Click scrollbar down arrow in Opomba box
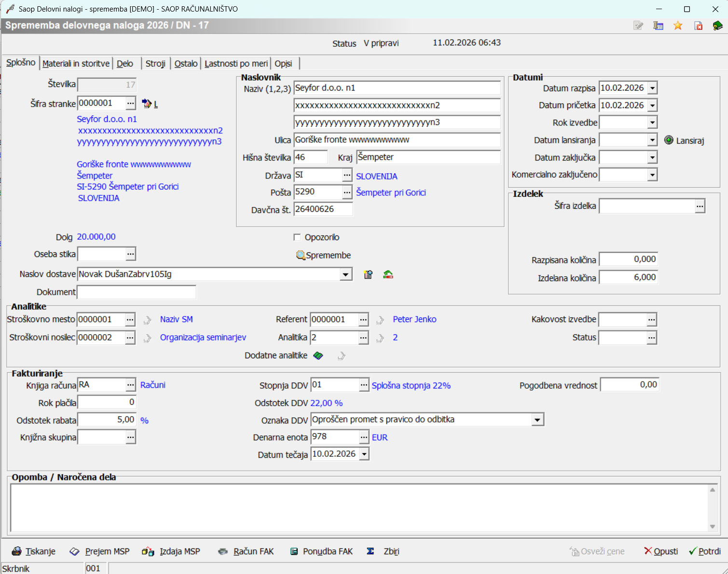This screenshot has width=728, height=574. point(713,526)
